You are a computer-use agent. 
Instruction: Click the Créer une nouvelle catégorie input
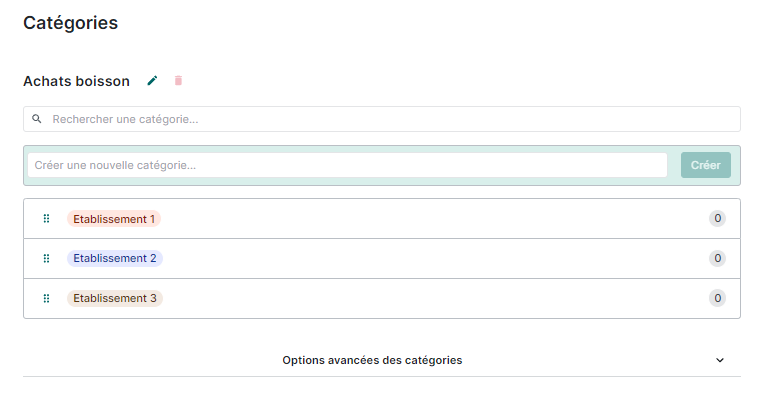click(x=347, y=165)
